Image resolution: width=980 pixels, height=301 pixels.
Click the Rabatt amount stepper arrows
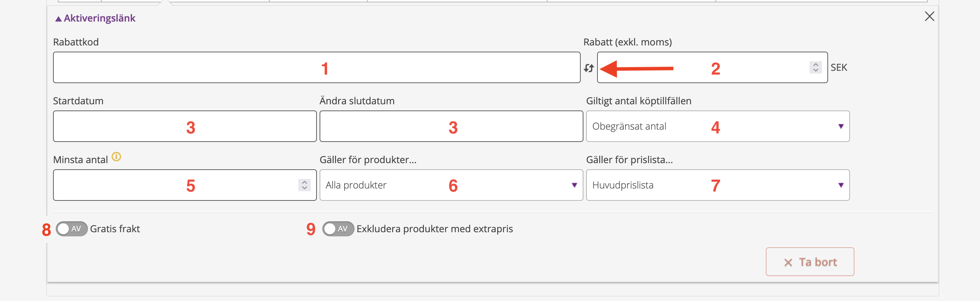(x=815, y=67)
